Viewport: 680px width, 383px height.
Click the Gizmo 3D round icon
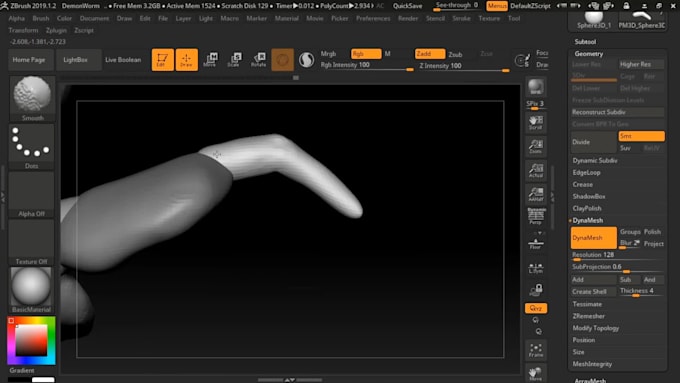pyautogui.click(x=282, y=60)
